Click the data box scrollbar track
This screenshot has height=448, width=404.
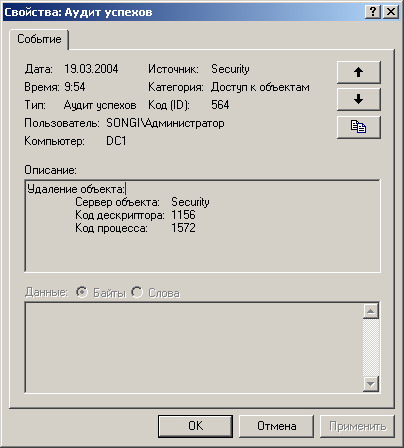point(371,348)
